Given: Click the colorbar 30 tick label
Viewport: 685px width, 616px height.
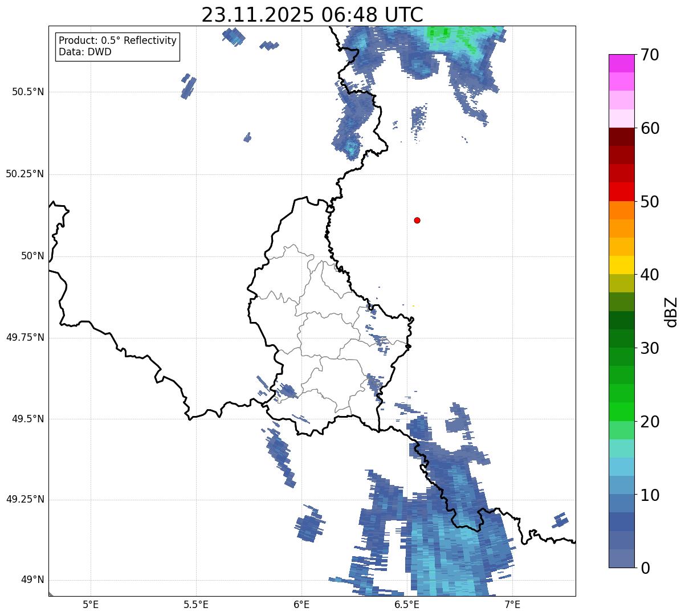Looking at the screenshot, I should (x=650, y=348).
